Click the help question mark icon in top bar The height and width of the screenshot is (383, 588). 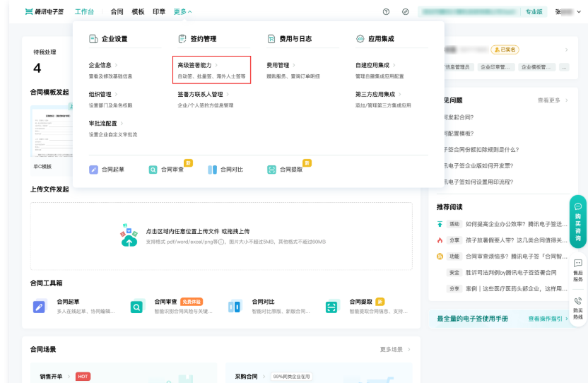point(386,12)
